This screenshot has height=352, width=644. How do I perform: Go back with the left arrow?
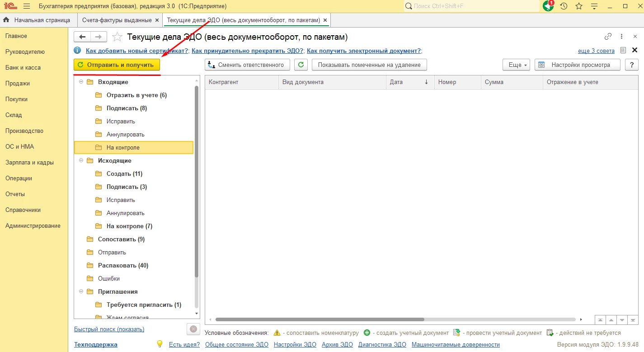(82, 37)
